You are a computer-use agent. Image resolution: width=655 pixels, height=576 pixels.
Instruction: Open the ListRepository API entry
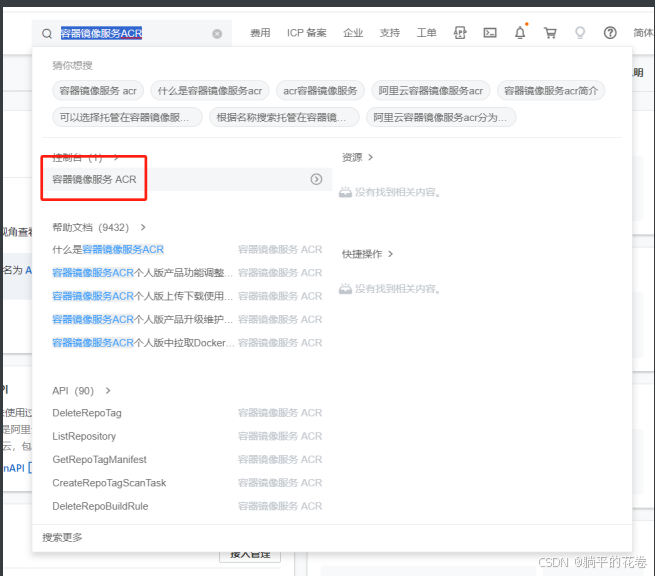[x=84, y=436]
